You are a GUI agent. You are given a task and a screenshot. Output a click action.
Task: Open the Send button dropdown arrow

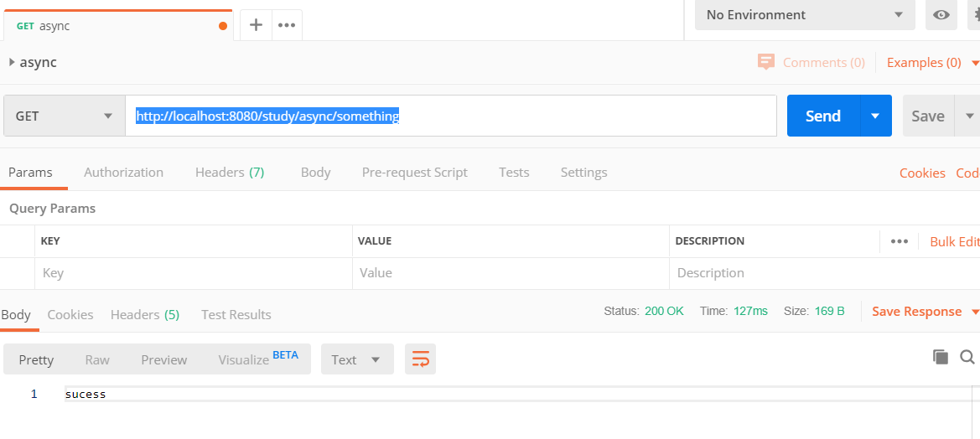coord(875,116)
